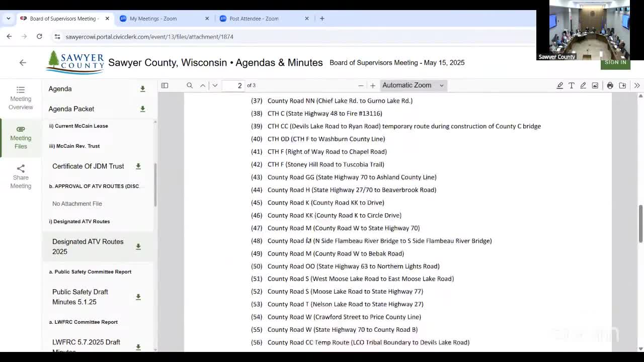
Task: Select the PDF draw tool
Action: [583, 85]
